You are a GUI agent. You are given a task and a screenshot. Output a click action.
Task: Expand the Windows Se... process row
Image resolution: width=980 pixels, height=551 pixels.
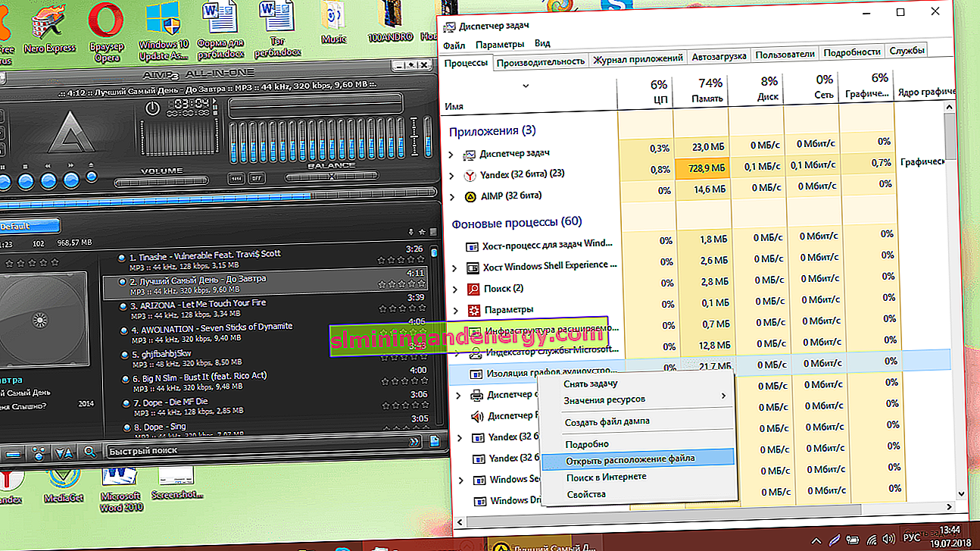point(460,480)
